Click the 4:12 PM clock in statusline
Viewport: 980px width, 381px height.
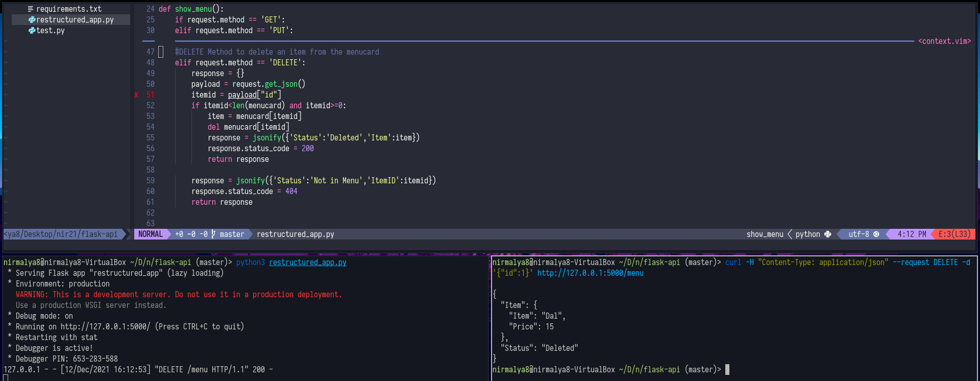912,234
